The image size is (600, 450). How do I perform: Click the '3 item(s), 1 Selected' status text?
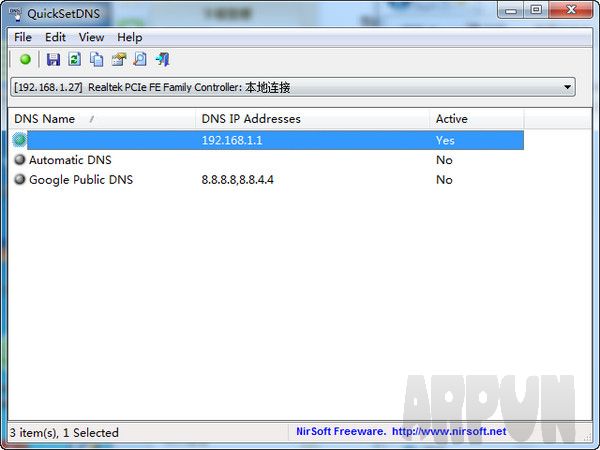(64, 433)
